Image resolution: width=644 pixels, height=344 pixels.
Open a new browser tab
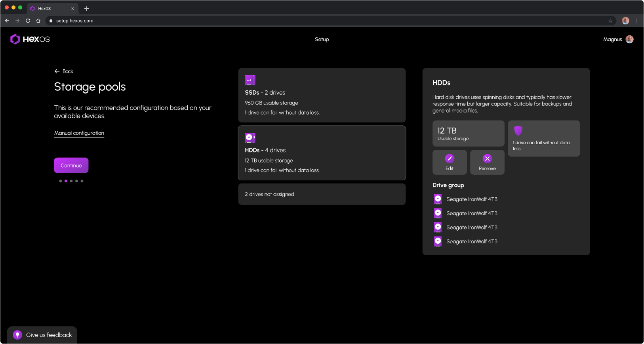tap(86, 8)
